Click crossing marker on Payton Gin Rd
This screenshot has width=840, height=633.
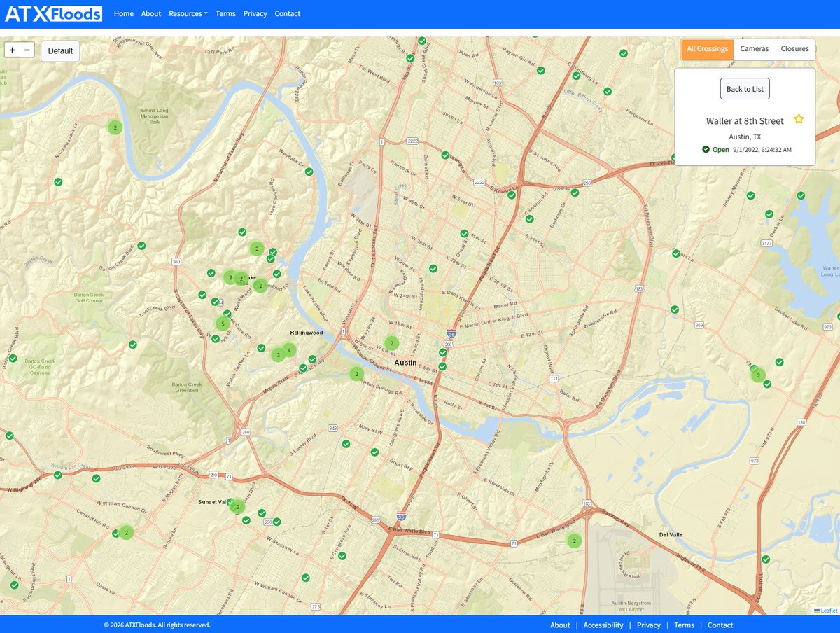[540, 71]
